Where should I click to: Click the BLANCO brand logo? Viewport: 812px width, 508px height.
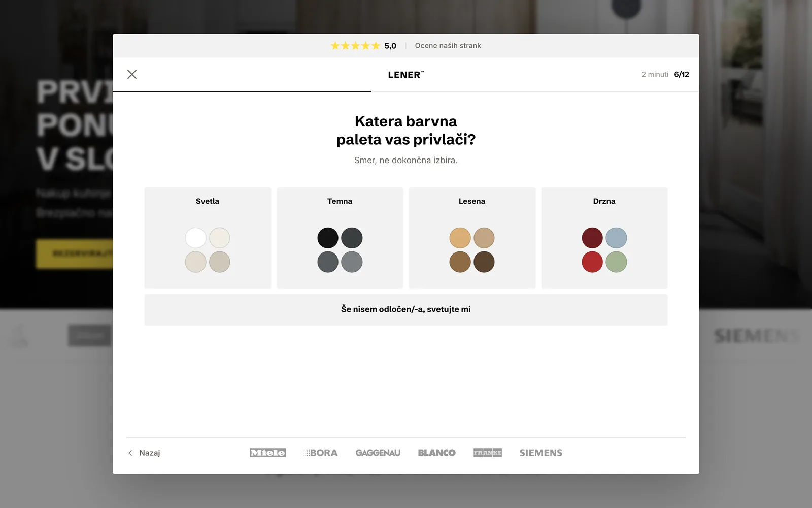pos(436,453)
